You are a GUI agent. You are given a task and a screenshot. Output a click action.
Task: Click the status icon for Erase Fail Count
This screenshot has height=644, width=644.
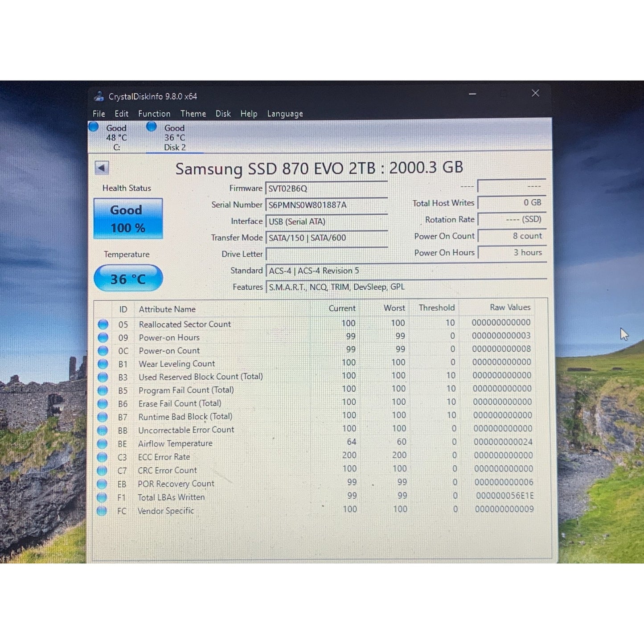pos(103,404)
